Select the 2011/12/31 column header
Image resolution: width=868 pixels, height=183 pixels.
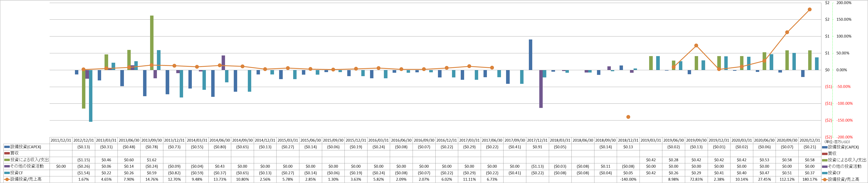[61, 141]
